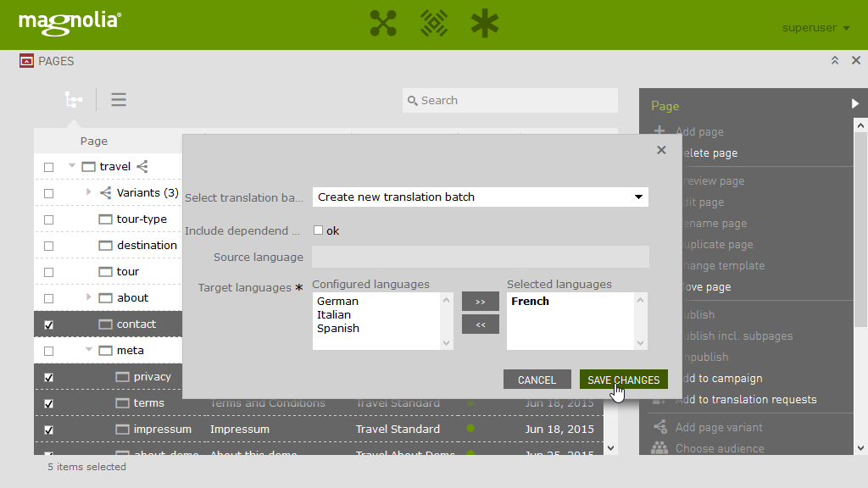Viewport: 868px width, 488px height.
Task: Check the tour-type row checkbox
Action: 48,219
